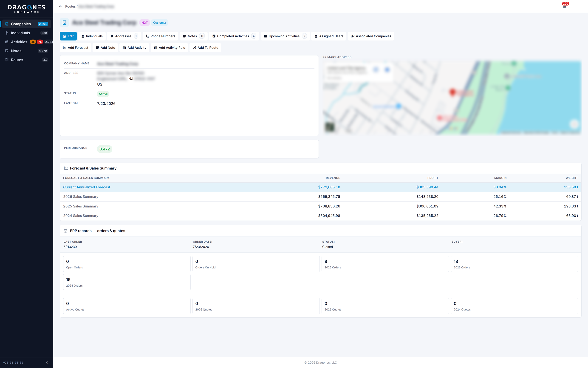This screenshot has height=368, width=588.
Task: Click Add Activity button
Action: pos(134,48)
